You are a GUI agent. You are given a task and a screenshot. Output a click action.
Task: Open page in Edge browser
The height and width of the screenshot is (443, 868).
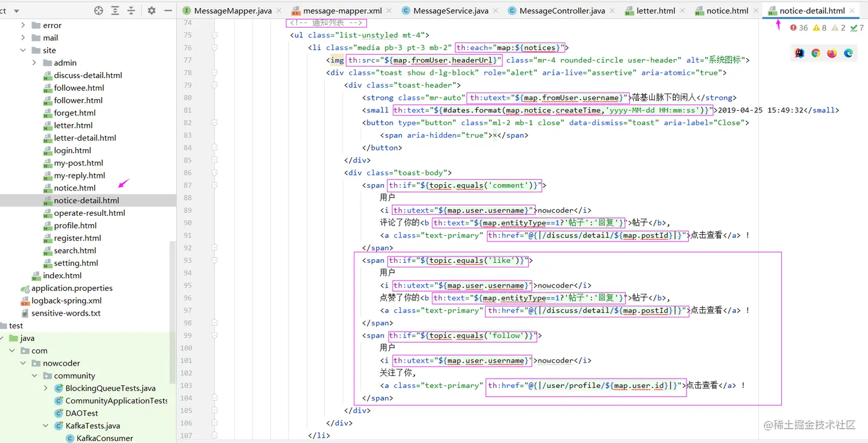tap(849, 53)
